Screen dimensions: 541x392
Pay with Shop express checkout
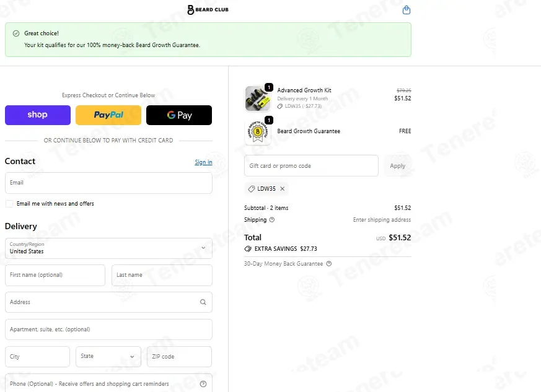(x=38, y=115)
